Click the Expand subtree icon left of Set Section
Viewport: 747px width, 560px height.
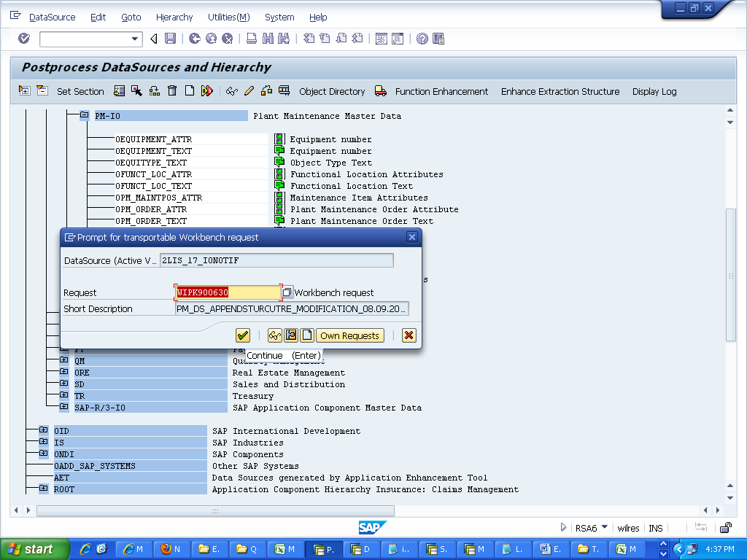point(24,90)
